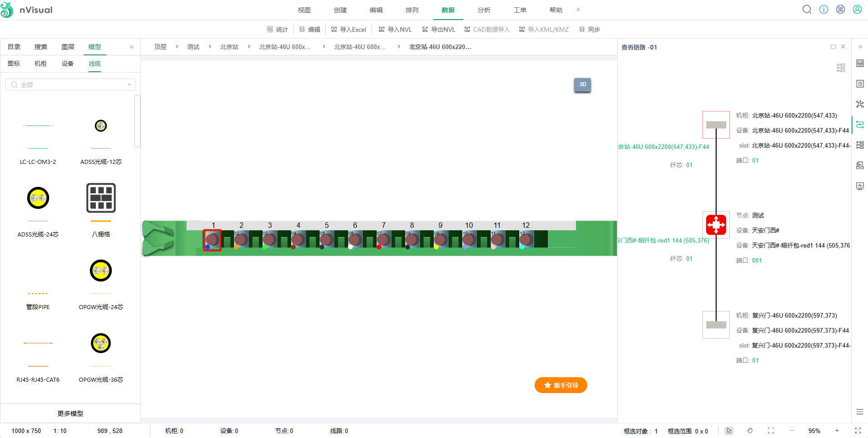This screenshot has width=868, height=438.
Task: Go to the 顶层 breadcrumb
Action: tap(160, 47)
